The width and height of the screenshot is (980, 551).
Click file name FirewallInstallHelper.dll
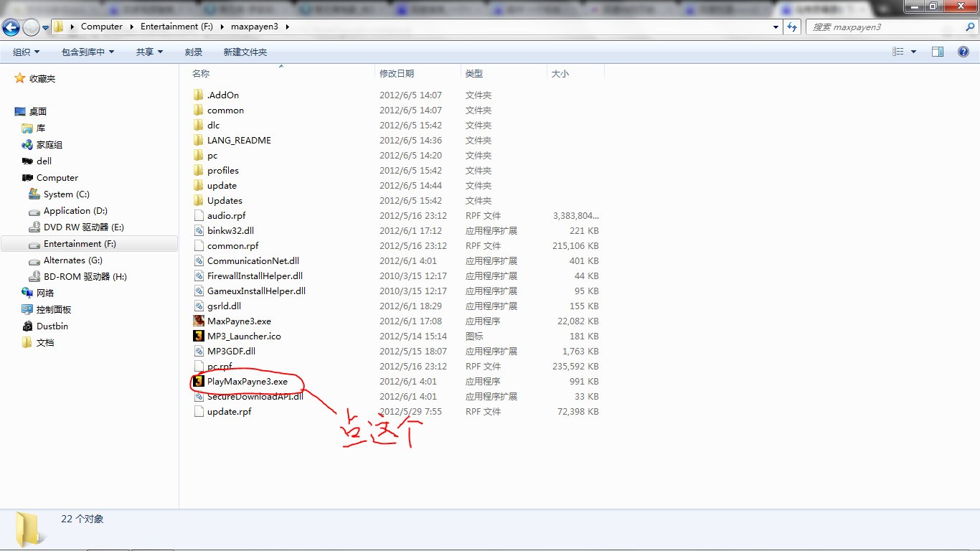point(255,275)
